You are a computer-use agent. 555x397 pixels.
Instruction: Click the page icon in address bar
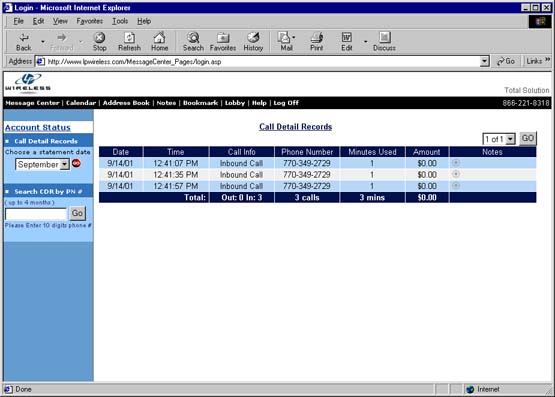[41, 62]
